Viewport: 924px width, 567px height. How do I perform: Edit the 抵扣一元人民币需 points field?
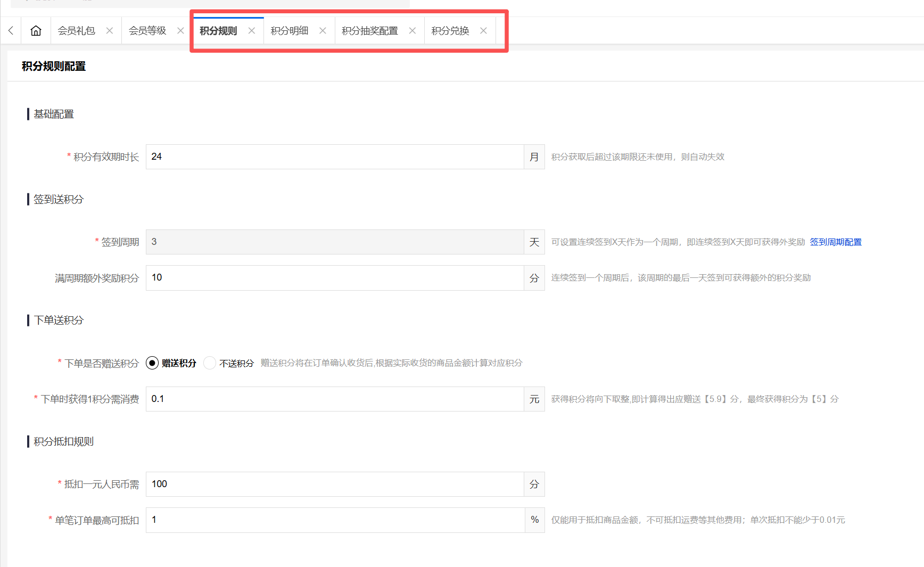click(x=334, y=484)
